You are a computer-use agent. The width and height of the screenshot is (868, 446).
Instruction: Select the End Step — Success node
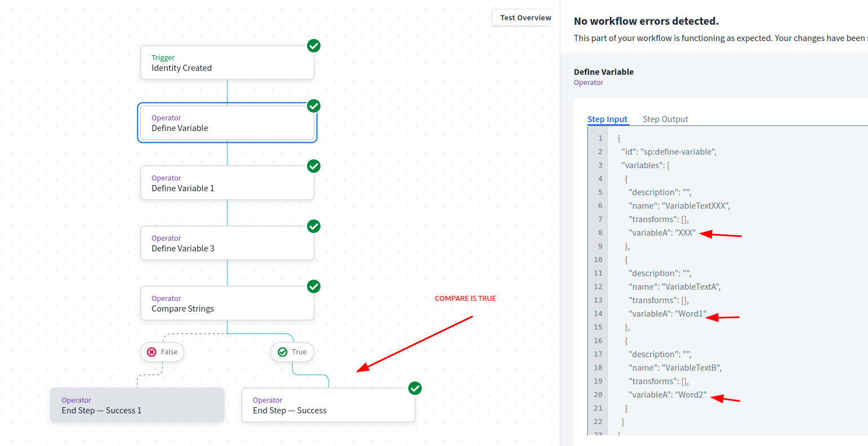pos(328,406)
